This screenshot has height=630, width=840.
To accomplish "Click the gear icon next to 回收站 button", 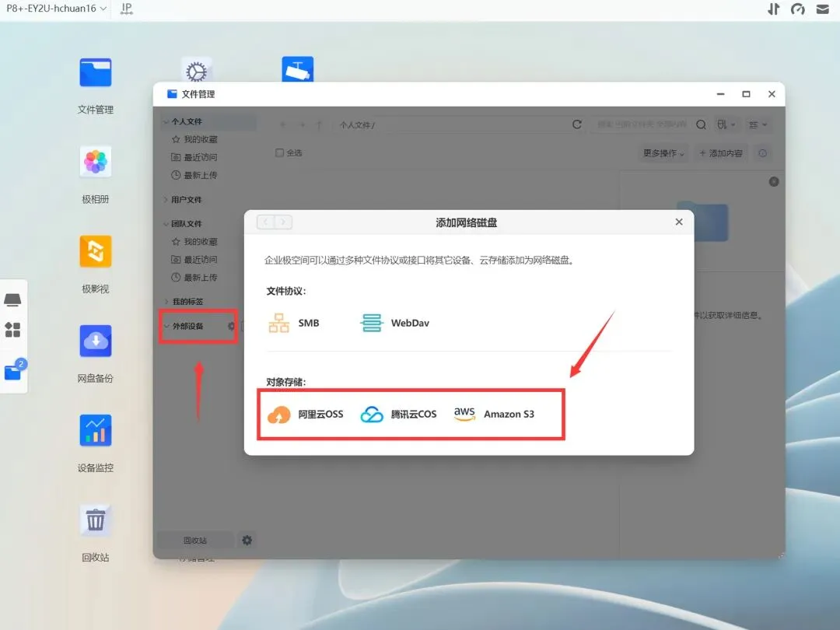I will (247, 540).
